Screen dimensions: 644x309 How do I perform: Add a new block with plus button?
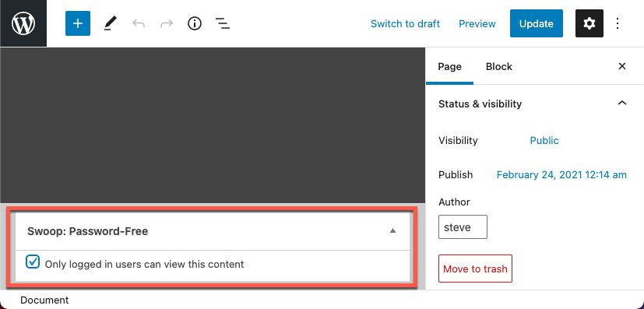coord(78,23)
